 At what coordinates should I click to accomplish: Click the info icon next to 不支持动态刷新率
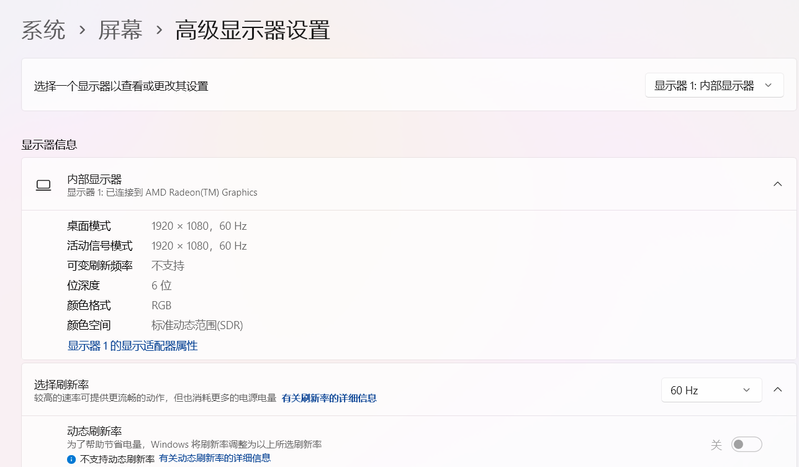(71, 459)
